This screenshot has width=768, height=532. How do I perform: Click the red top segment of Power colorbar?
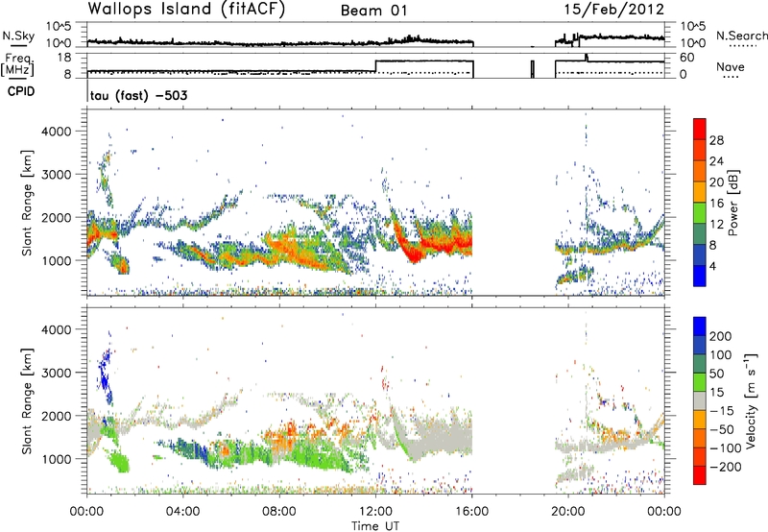tap(700, 129)
